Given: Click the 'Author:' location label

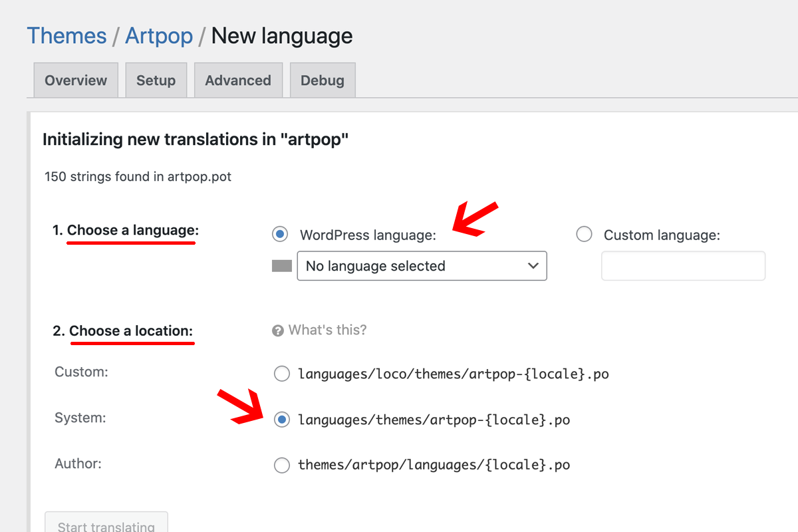Looking at the screenshot, I should click(x=78, y=464).
